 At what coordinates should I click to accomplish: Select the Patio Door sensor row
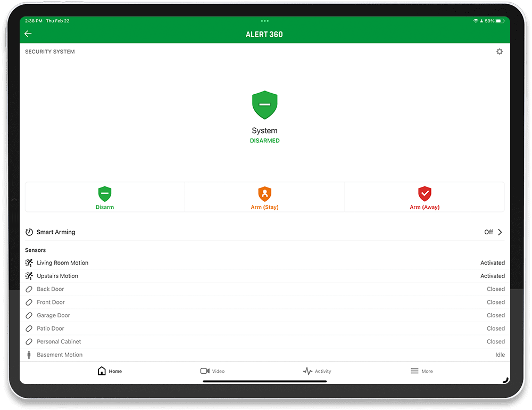click(264, 329)
